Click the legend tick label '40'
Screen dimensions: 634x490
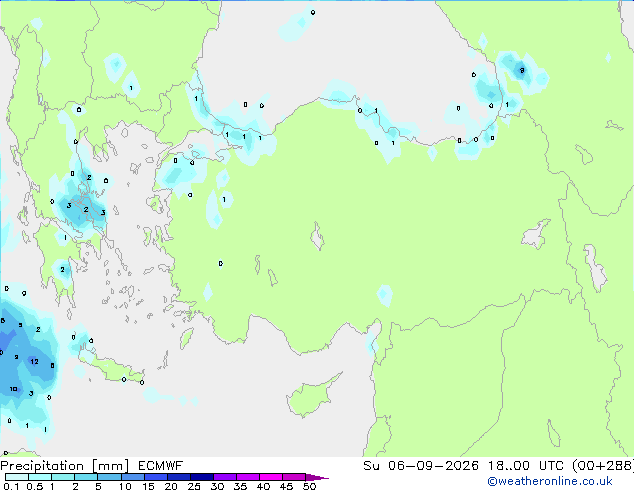pos(263,486)
